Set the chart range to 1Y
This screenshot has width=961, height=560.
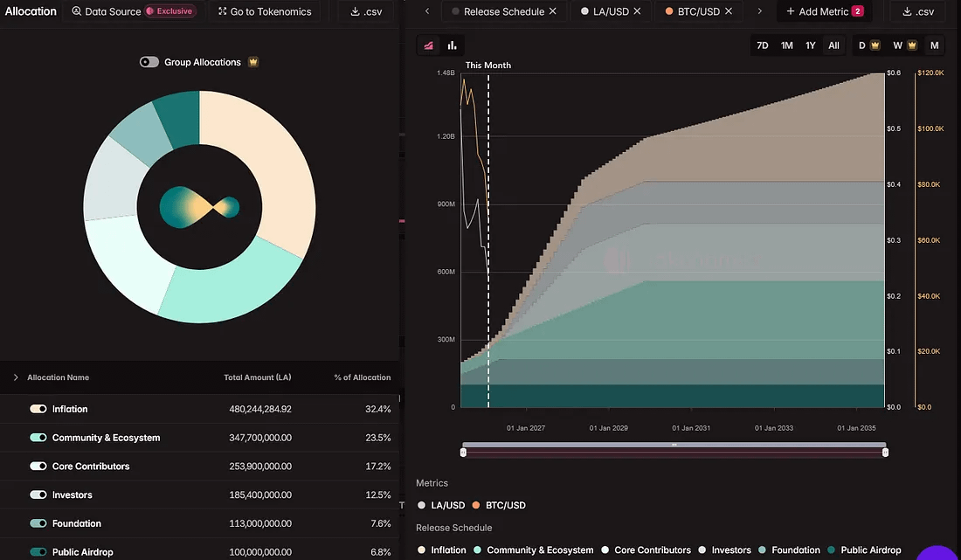(811, 45)
